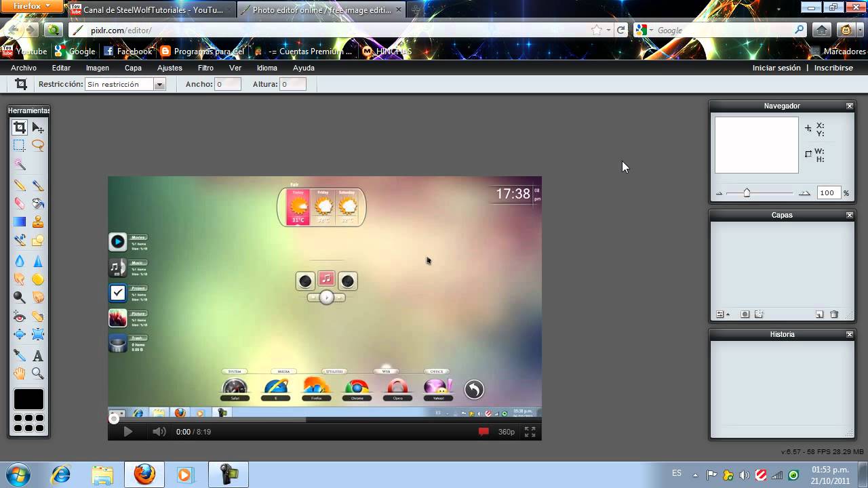Delete layer with trash icon in Capas

click(x=834, y=314)
